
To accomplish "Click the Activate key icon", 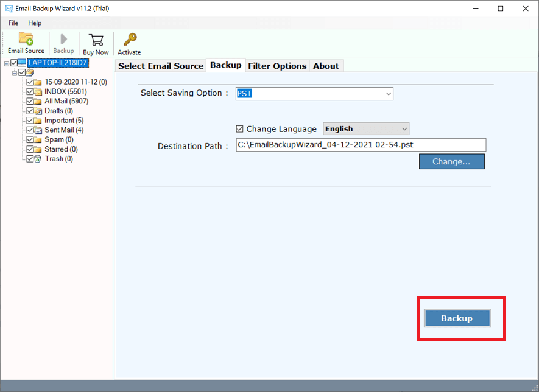I will point(129,40).
